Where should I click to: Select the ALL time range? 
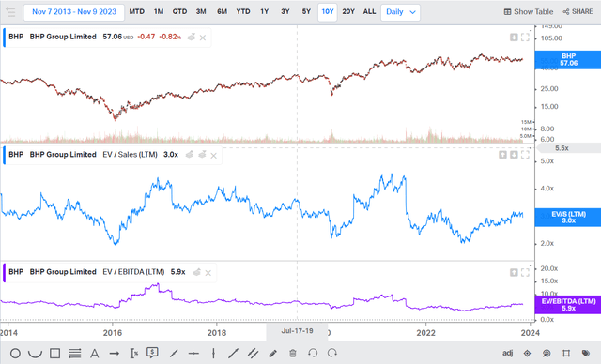click(369, 12)
